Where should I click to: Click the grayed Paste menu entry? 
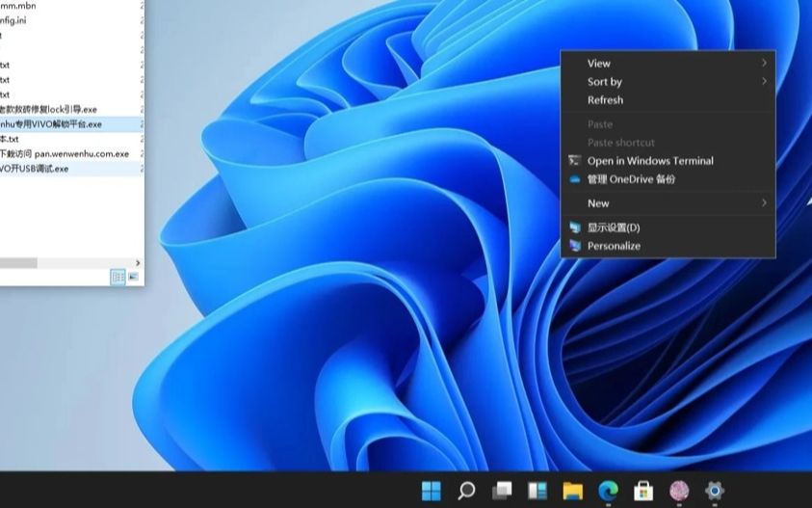click(x=668, y=124)
